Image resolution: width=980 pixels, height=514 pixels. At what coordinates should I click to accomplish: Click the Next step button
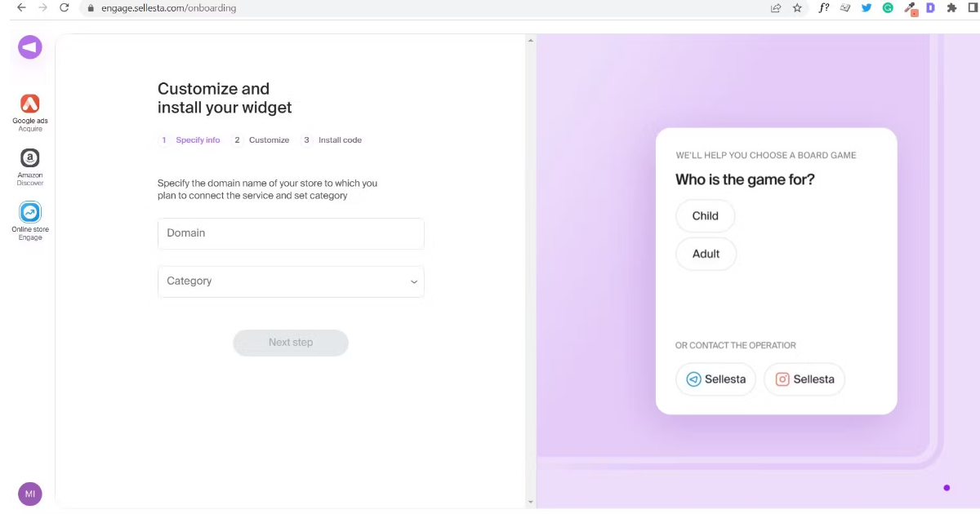(x=291, y=343)
